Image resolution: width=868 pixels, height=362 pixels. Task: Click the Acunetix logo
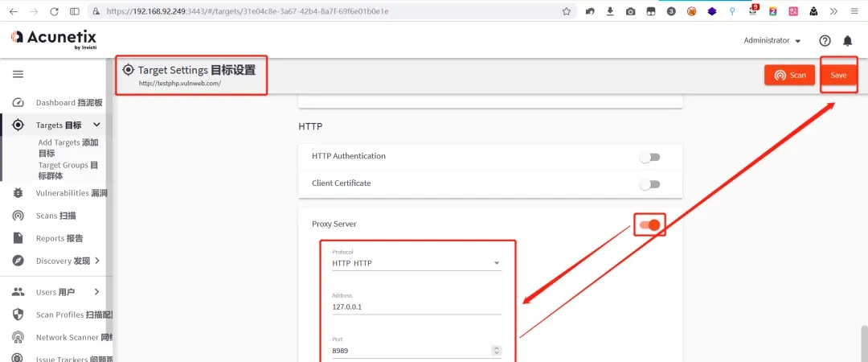(54, 39)
